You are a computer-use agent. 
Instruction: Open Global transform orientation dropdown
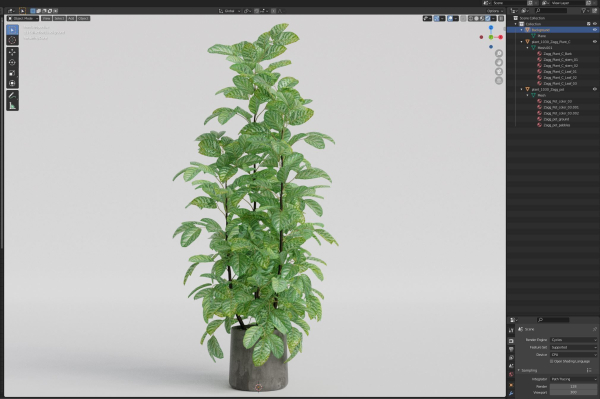229,11
